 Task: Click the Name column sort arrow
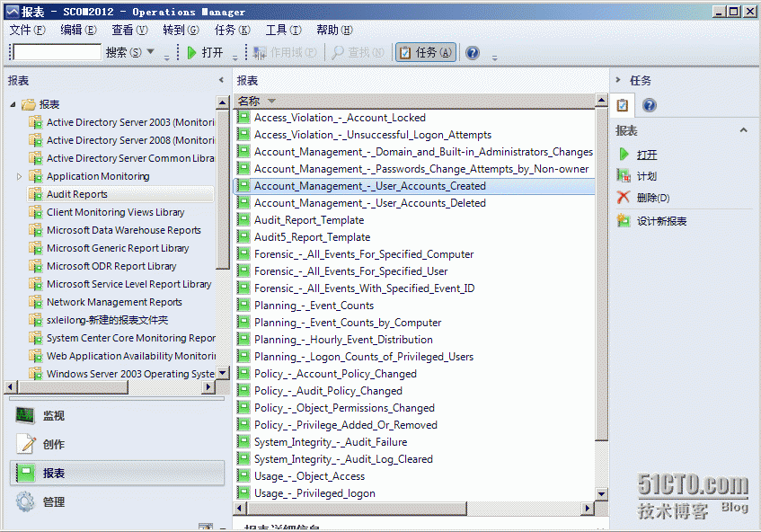[x=271, y=101]
